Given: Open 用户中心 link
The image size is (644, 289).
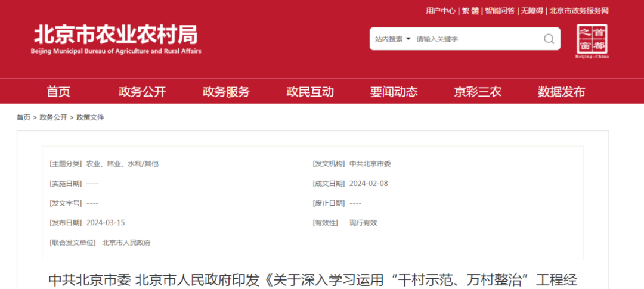Looking at the screenshot, I should (440, 11).
